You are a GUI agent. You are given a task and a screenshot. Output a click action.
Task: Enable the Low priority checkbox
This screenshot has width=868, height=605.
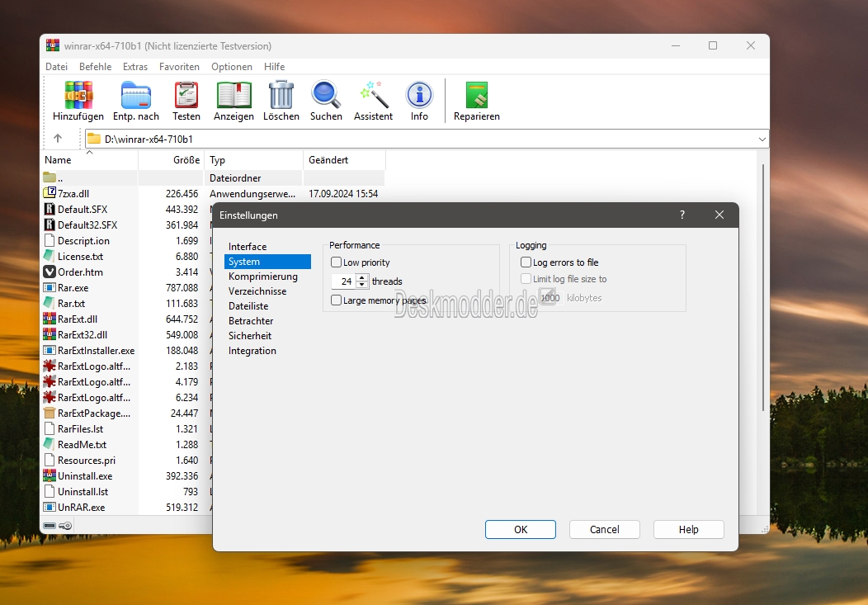point(336,262)
